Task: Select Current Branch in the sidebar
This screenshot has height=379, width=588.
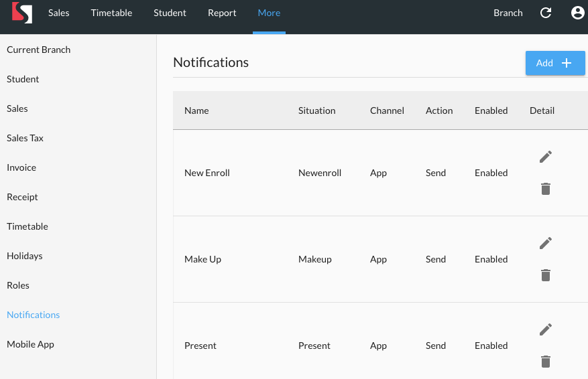Action: [x=38, y=50]
